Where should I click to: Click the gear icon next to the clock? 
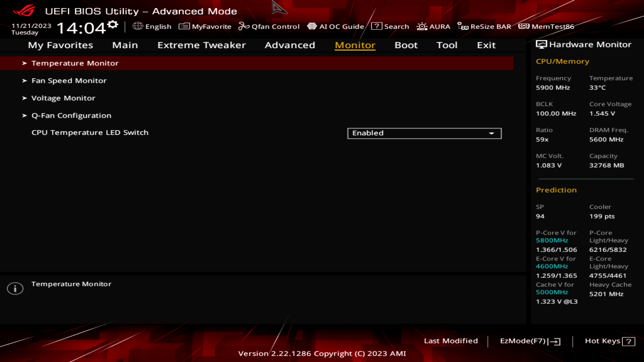[113, 23]
